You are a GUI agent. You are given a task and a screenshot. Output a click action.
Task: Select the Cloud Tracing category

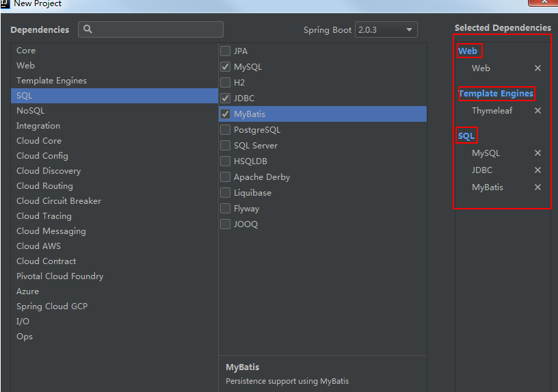[114, 215]
